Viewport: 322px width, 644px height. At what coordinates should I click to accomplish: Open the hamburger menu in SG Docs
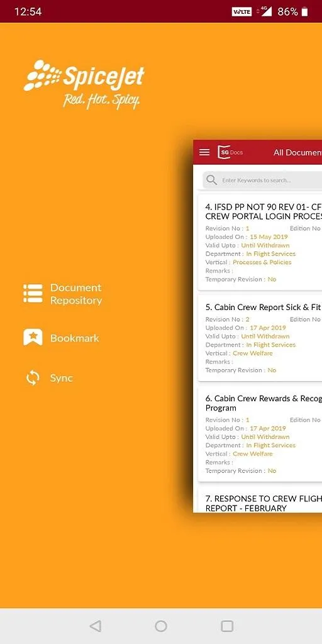[204, 152]
